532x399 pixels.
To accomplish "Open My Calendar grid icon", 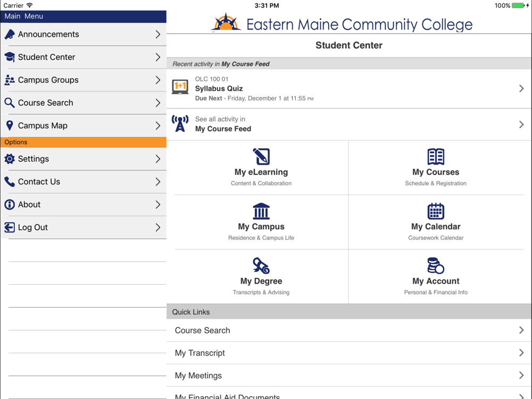I will (x=436, y=211).
